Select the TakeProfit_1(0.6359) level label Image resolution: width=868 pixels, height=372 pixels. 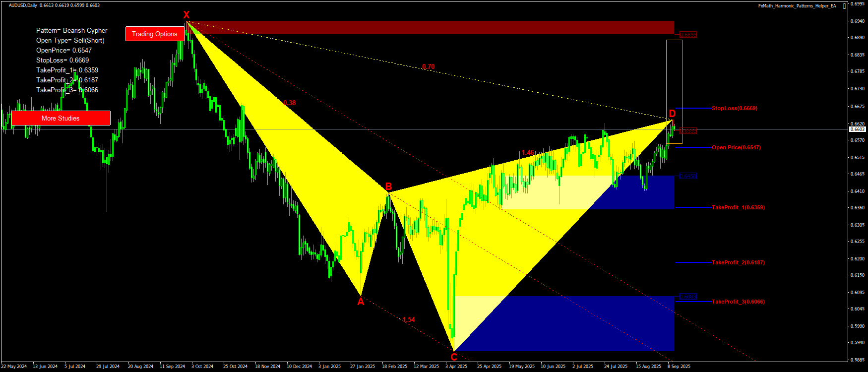738,207
